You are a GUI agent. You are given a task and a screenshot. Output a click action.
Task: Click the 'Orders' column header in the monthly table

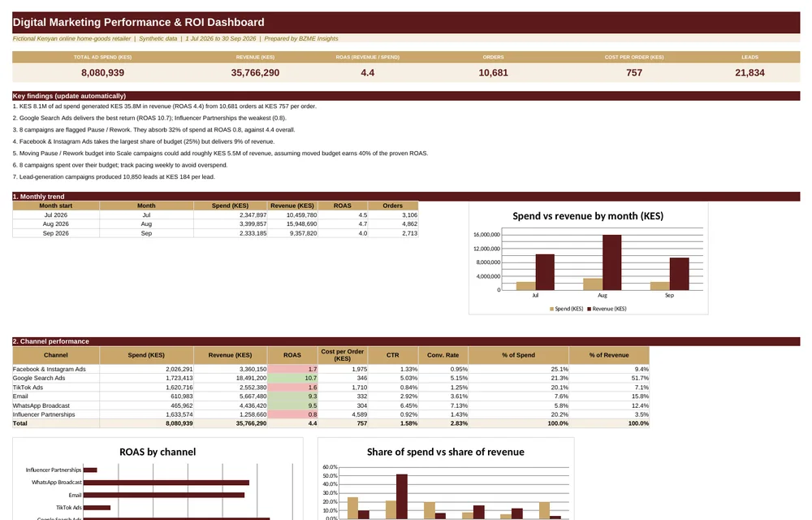(x=392, y=206)
